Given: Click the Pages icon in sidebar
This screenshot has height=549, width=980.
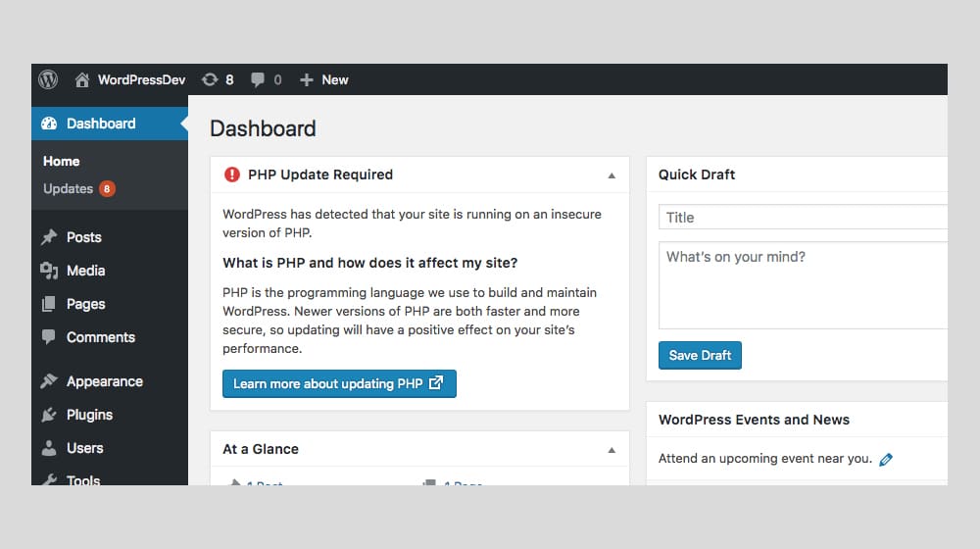Looking at the screenshot, I should [x=49, y=304].
